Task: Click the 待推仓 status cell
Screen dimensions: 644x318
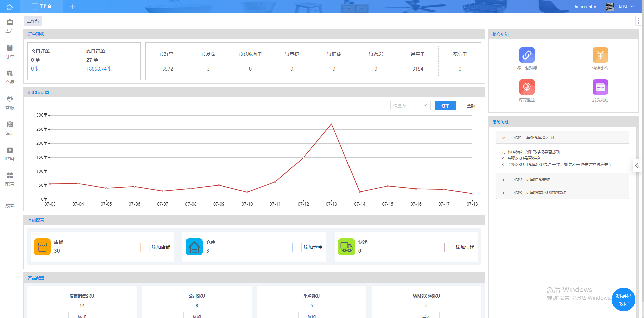Action: click(x=334, y=61)
